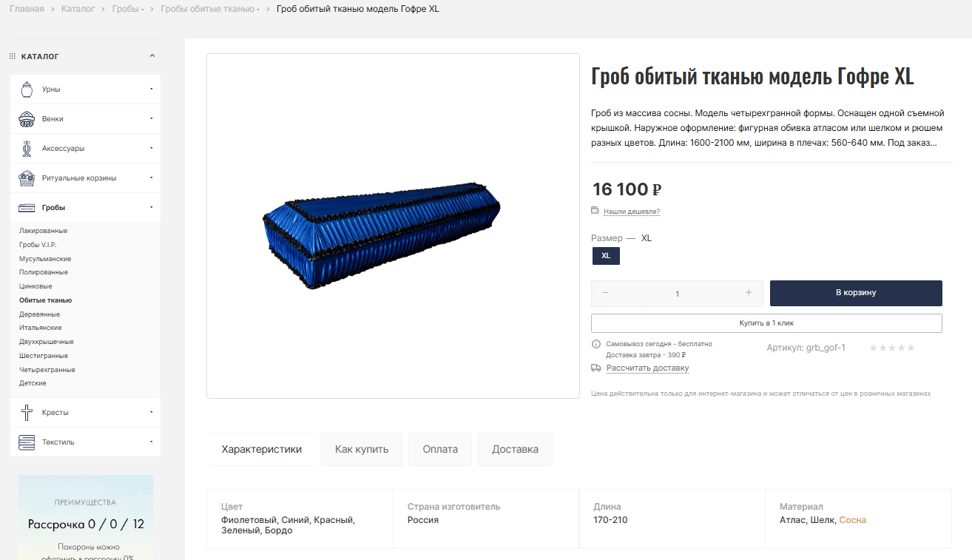972x560 pixels.
Task: Decrease quantity with the minus button
Action: 605,293
